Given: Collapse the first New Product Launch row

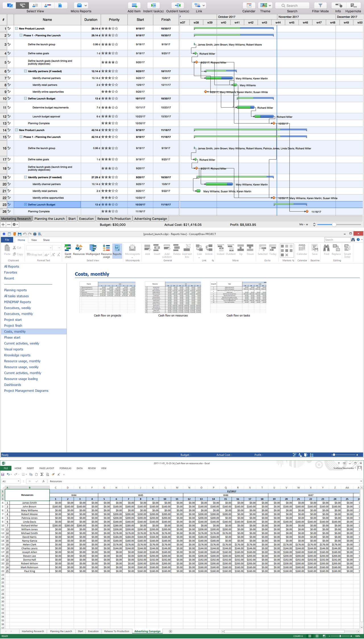Looking at the screenshot, I should [16, 28].
